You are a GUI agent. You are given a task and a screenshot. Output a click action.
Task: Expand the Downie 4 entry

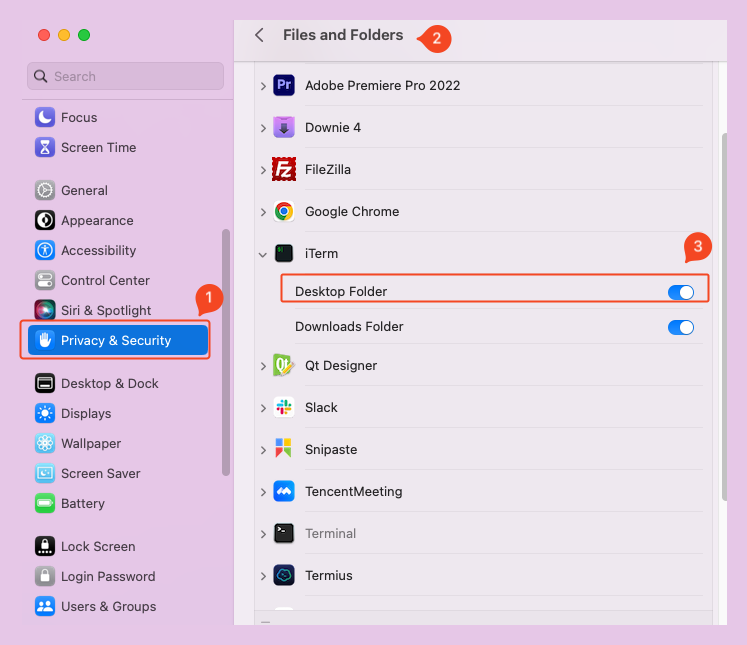pyautogui.click(x=263, y=128)
